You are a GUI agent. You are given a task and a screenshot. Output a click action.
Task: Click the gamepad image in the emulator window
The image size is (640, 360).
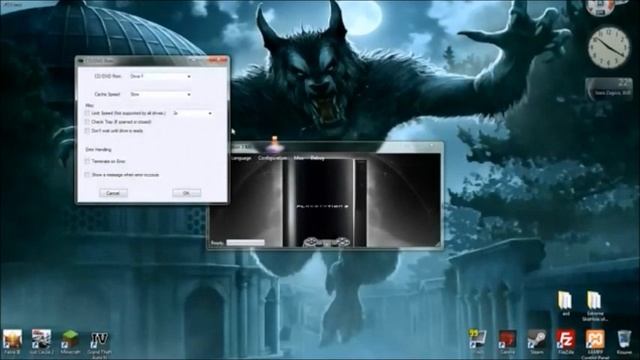pos(326,242)
